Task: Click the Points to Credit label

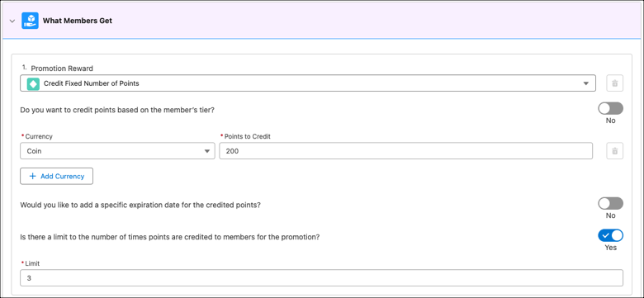Action: pos(247,136)
